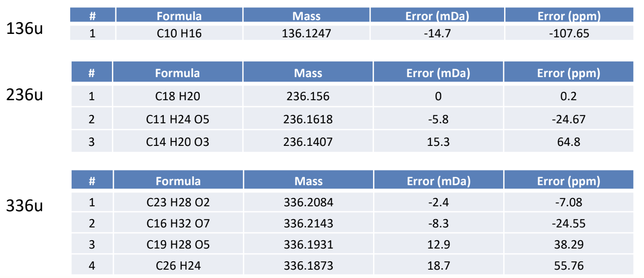Click the mass value 336.1873
644x278 pixels.
pos(308,266)
